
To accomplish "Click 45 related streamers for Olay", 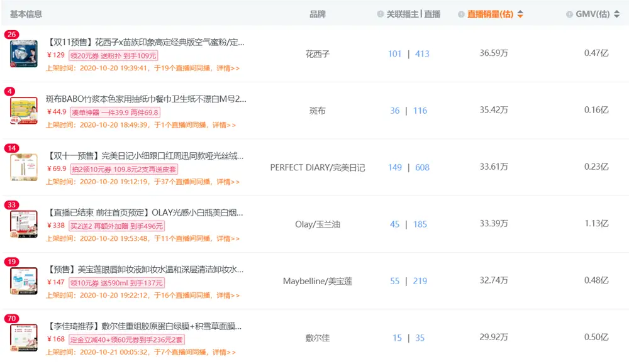I will click(x=395, y=224).
